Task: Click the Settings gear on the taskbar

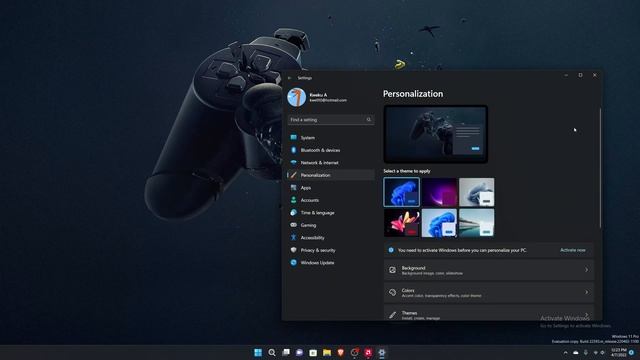Action: coord(382,352)
